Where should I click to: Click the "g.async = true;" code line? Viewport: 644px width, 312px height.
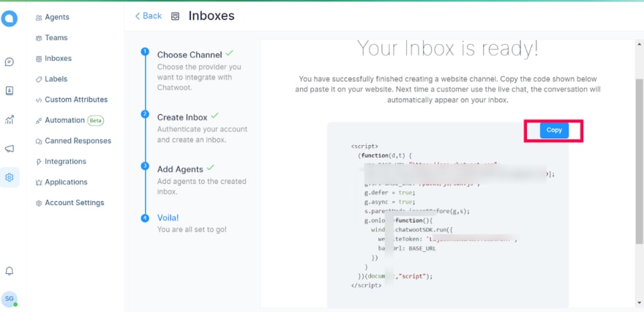390,202
